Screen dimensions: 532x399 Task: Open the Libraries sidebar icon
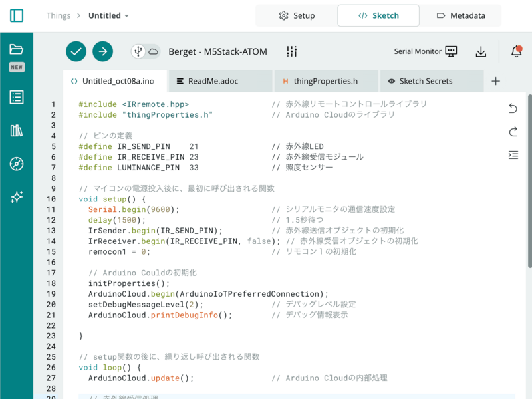(x=17, y=130)
